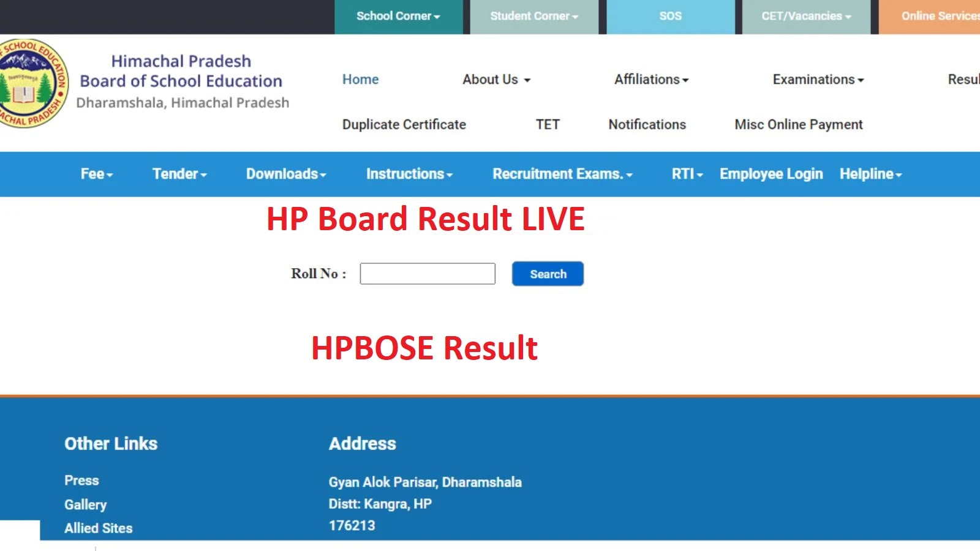Image resolution: width=980 pixels, height=551 pixels.
Task: Open the Gallery link
Action: coord(86,504)
